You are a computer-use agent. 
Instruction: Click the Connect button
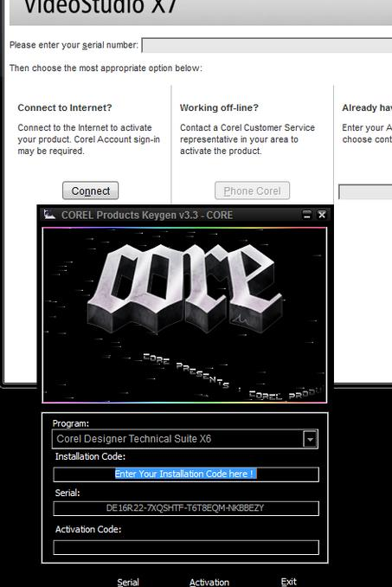pos(91,190)
